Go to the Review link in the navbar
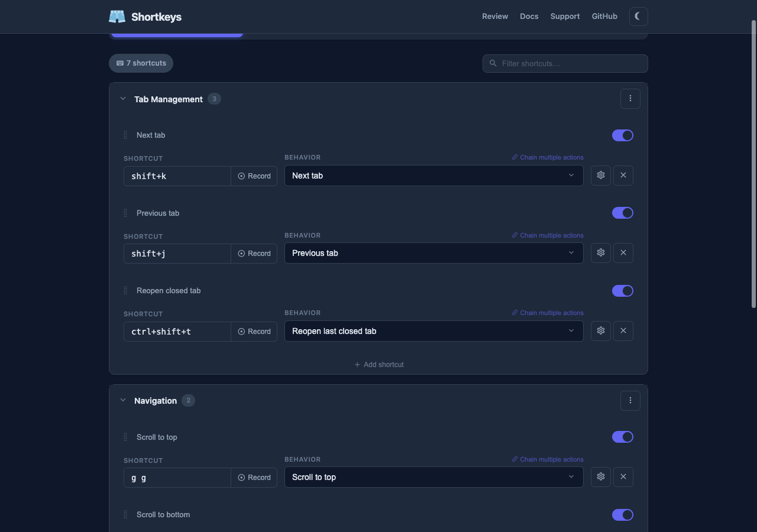The height and width of the screenshot is (532, 757). 495,16
